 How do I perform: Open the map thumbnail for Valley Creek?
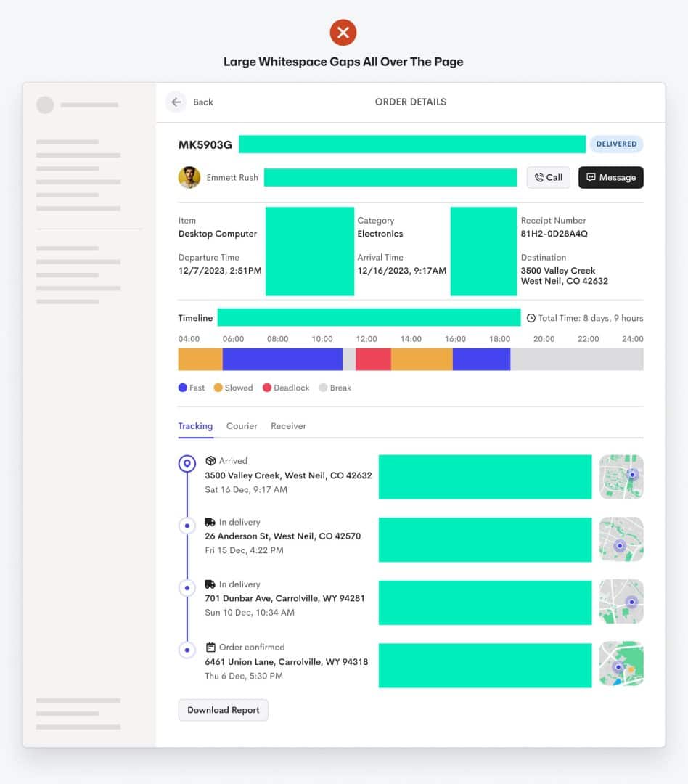[x=621, y=477]
